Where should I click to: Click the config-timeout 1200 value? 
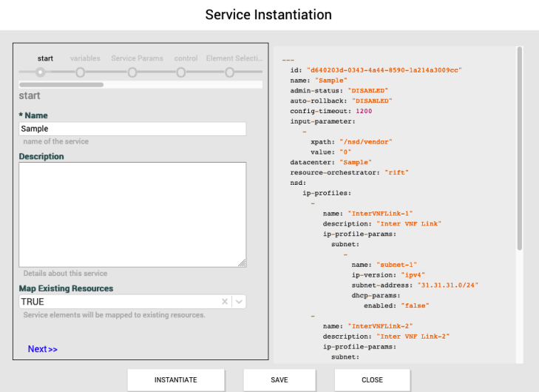[x=363, y=110]
